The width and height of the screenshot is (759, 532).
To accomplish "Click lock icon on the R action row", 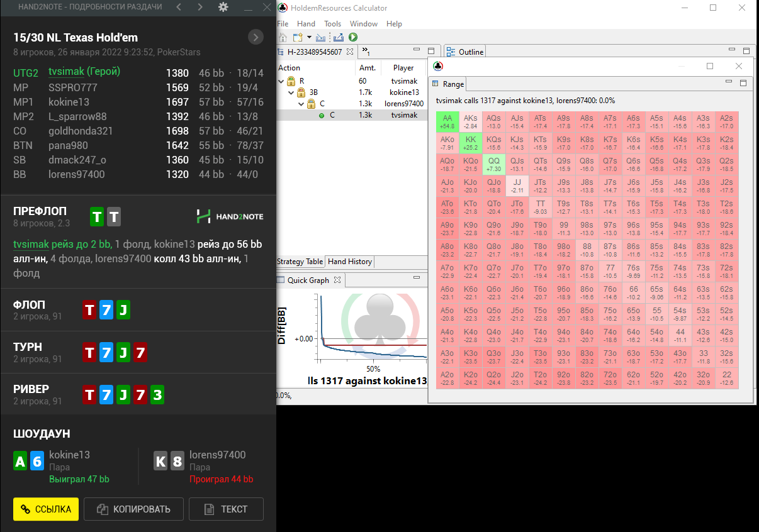I will click(x=291, y=81).
